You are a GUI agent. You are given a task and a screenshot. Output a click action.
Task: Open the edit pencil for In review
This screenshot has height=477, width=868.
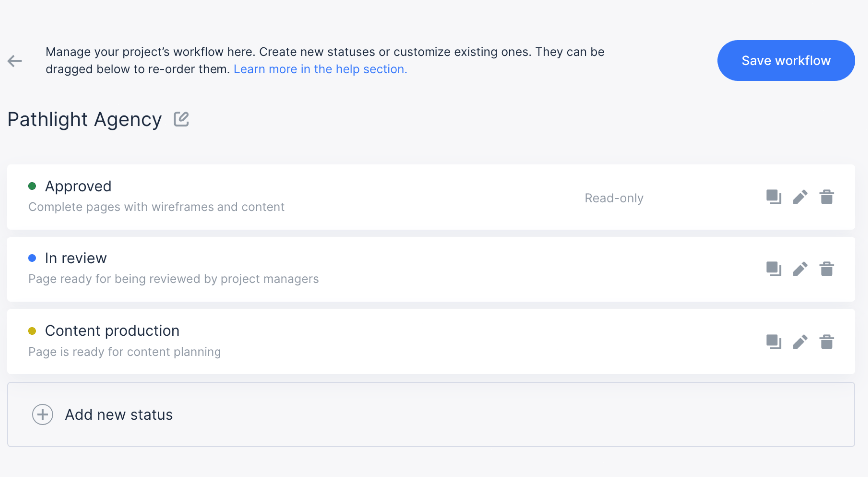tap(800, 269)
